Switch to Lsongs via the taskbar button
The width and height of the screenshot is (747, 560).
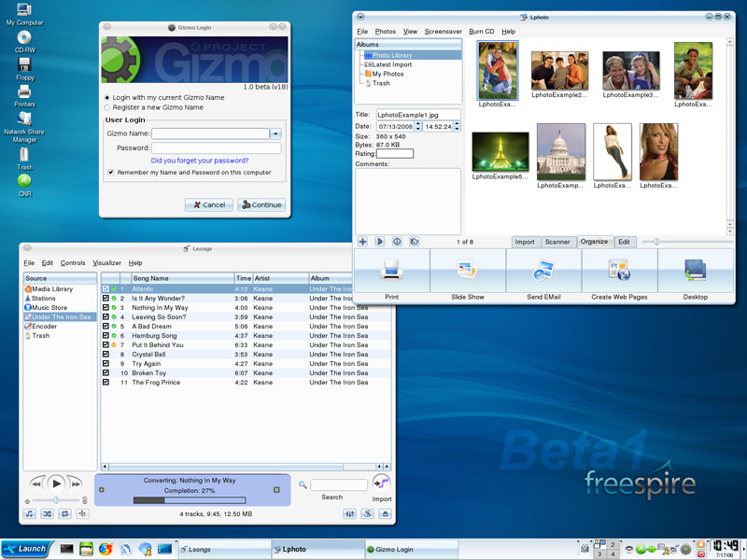point(224,549)
